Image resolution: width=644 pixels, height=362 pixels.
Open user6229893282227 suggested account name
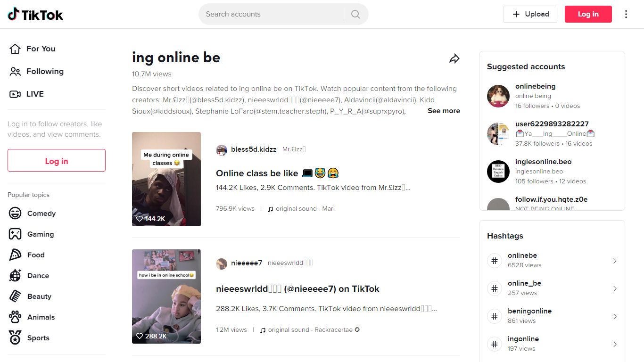[x=552, y=124]
